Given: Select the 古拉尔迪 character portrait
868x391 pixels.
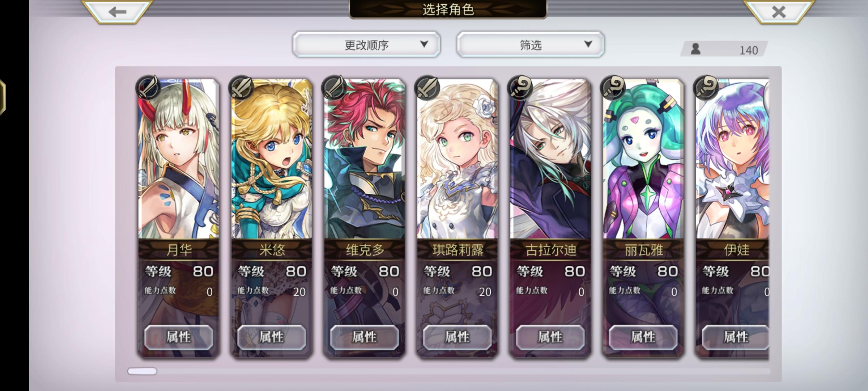Looking at the screenshot, I should [x=550, y=159].
